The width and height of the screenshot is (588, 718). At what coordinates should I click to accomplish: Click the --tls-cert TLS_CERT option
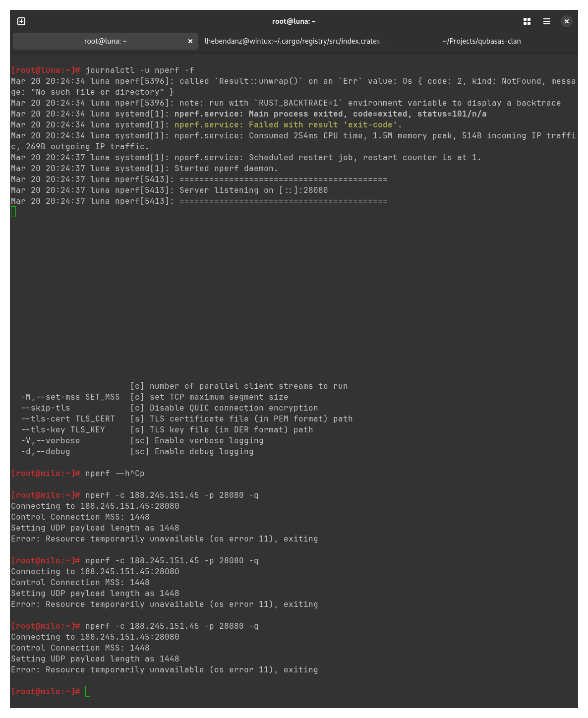68,419
